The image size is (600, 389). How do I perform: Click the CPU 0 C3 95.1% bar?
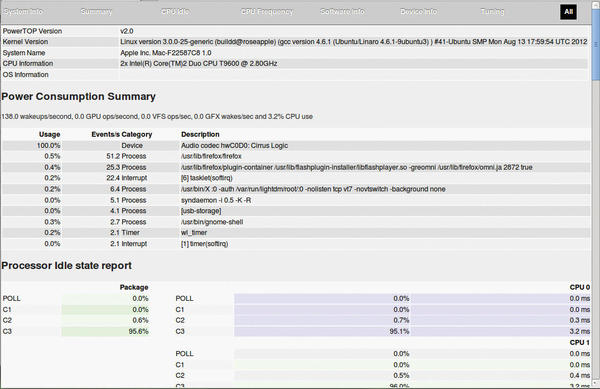click(322, 331)
